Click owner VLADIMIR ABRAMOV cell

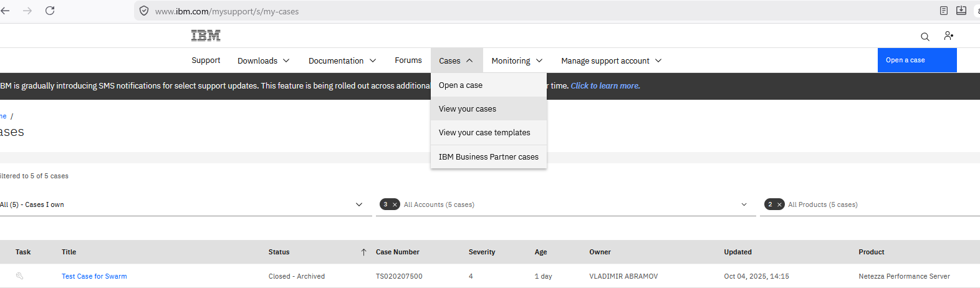pos(623,276)
